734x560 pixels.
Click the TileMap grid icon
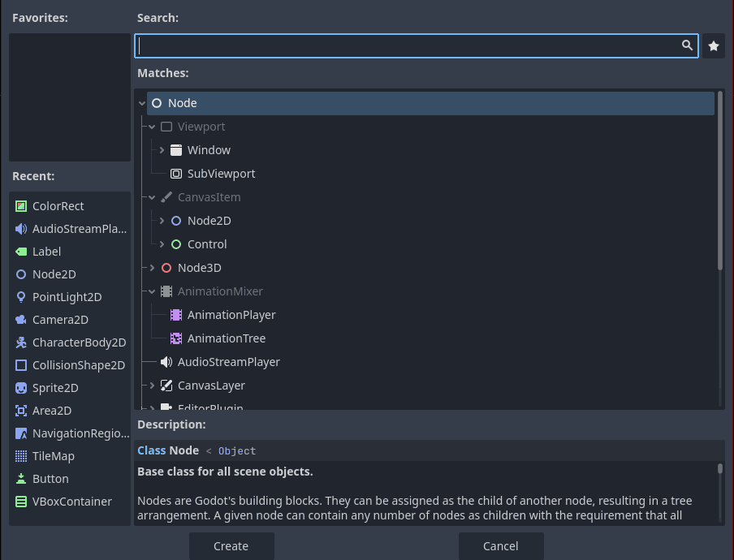(21, 456)
